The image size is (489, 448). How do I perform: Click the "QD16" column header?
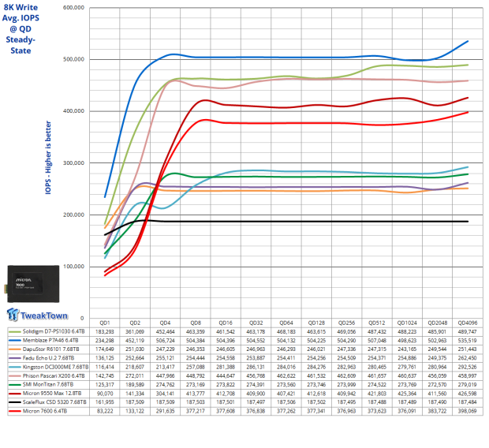pos(226,323)
